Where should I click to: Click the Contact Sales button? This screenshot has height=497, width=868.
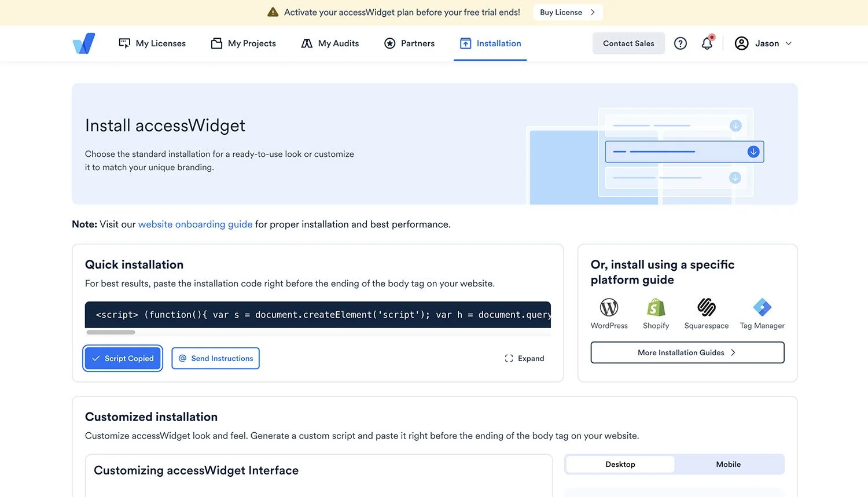[628, 43]
